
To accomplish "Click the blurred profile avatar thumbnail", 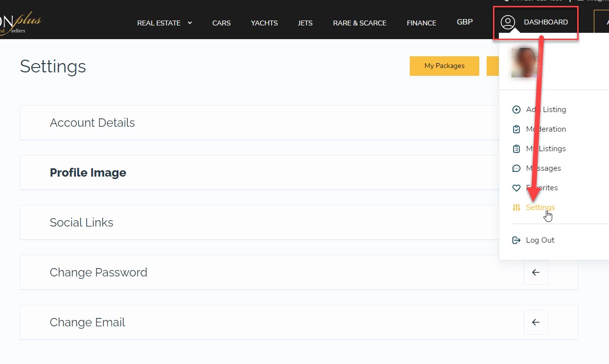I will tap(524, 63).
